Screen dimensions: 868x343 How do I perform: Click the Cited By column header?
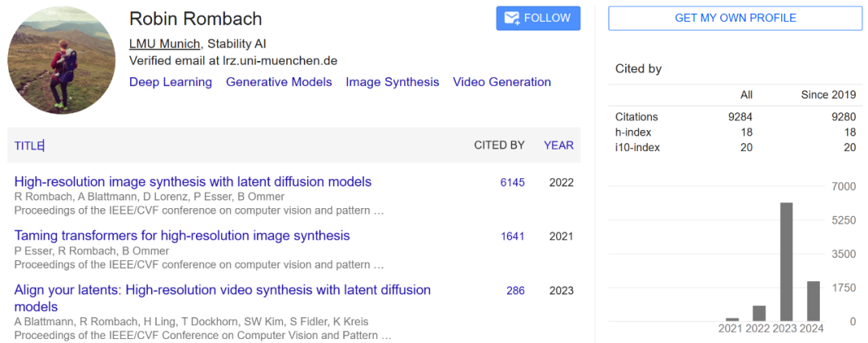(x=499, y=145)
